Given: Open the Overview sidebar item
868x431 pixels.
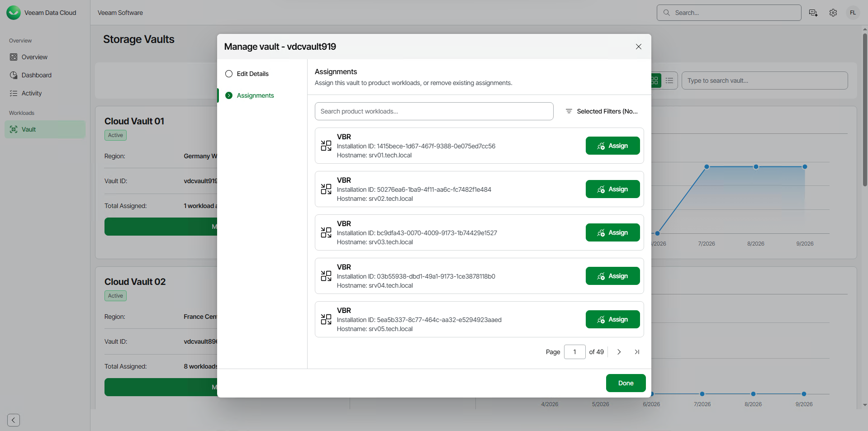Looking at the screenshot, I should point(45,57).
